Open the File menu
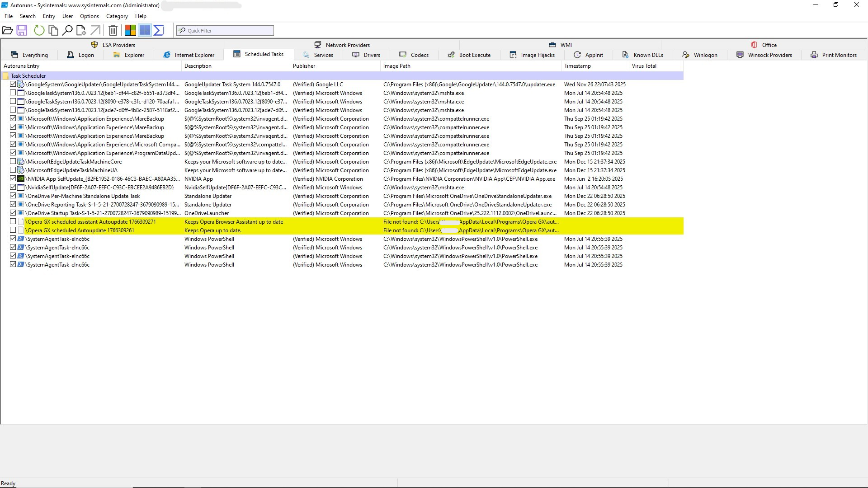The image size is (868, 488). 9,16
